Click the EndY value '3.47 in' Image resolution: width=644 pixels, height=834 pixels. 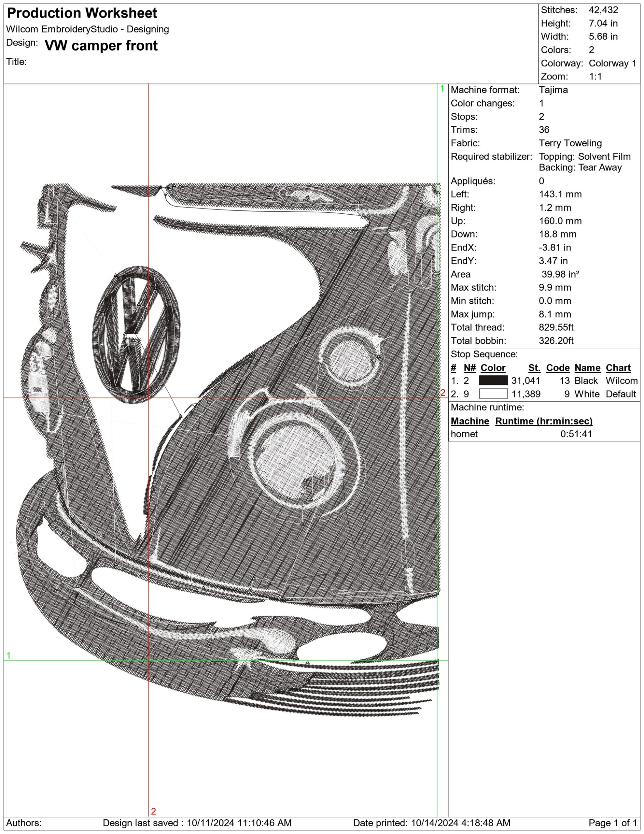point(553,261)
